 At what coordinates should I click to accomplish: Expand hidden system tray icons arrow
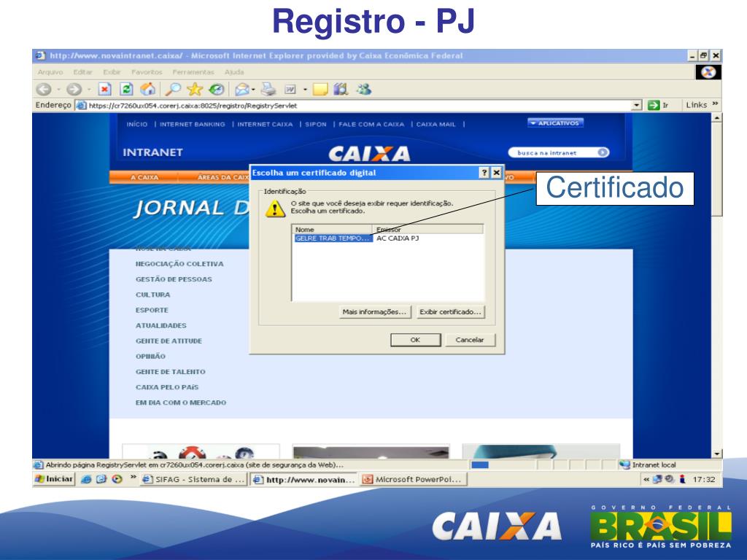click(646, 480)
